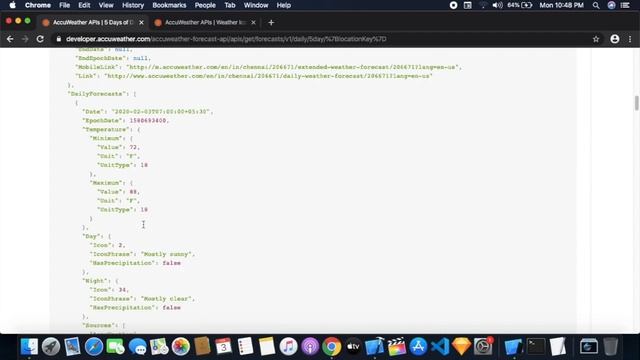Viewport: 640px width, 360px height.
Task: Click the Chrome icon in the dock
Action: click(332, 347)
